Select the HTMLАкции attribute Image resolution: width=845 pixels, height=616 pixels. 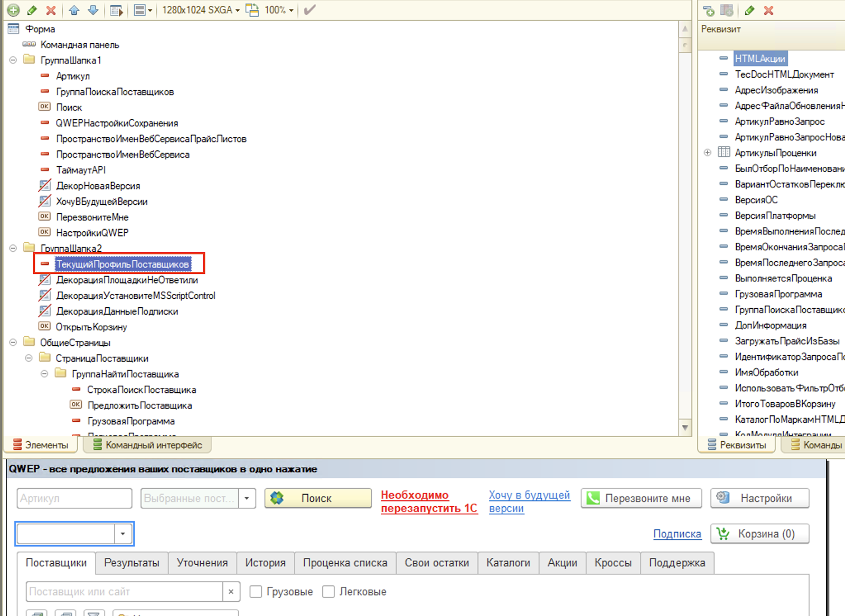(x=760, y=59)
